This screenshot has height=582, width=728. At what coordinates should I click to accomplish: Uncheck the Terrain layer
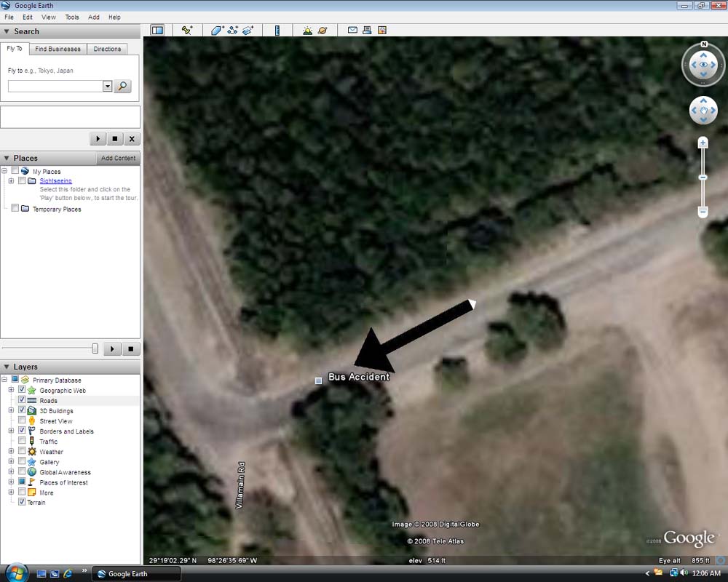(22, 502)
